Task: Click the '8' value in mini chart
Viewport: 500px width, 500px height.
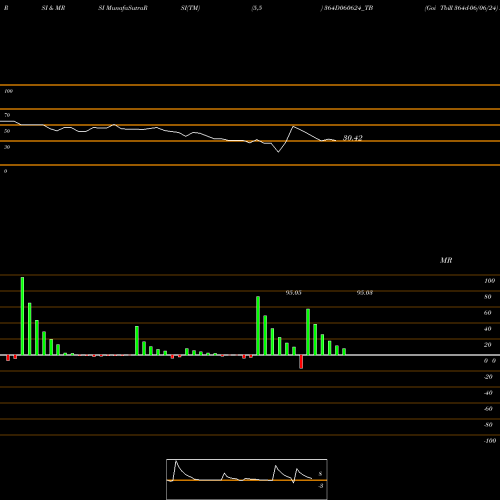Action: [320, 474]
